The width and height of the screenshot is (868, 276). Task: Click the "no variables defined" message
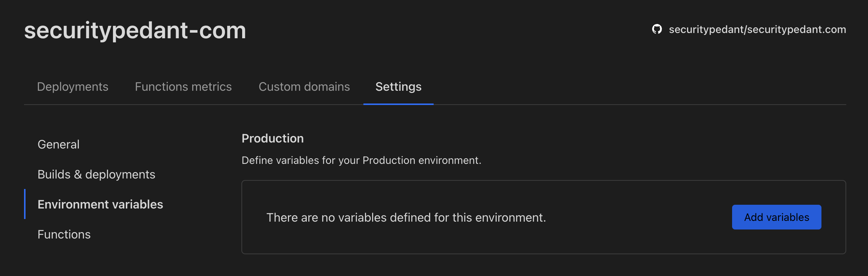pyautogui.click(x=406, y=217)
